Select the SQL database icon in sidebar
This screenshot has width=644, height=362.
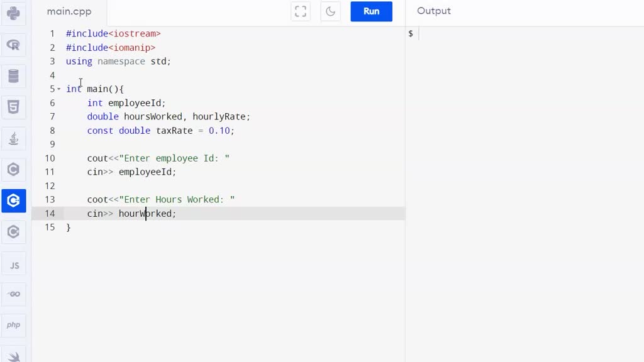(14, 76)
